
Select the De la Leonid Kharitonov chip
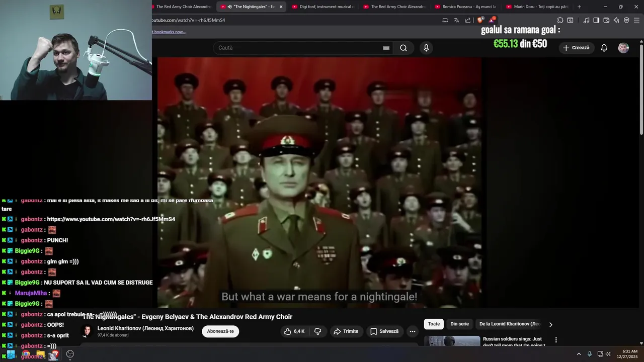click(x=509, y=324)
